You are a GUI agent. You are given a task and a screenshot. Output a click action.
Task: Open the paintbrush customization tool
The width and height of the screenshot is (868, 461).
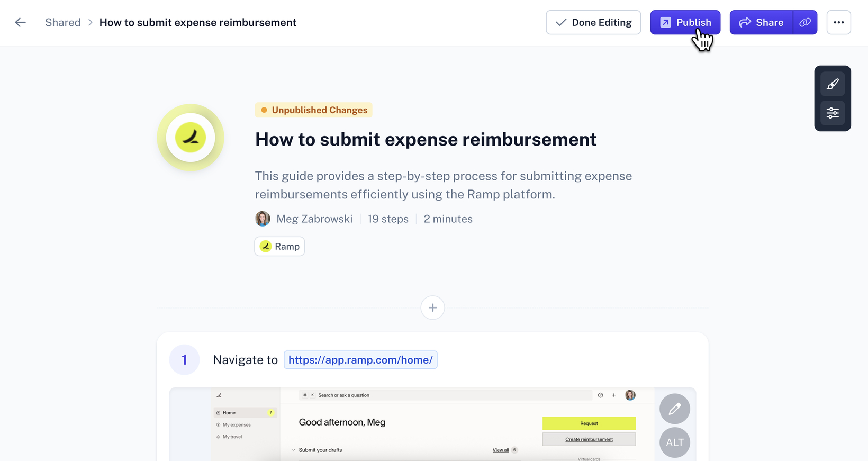(833, 84)
